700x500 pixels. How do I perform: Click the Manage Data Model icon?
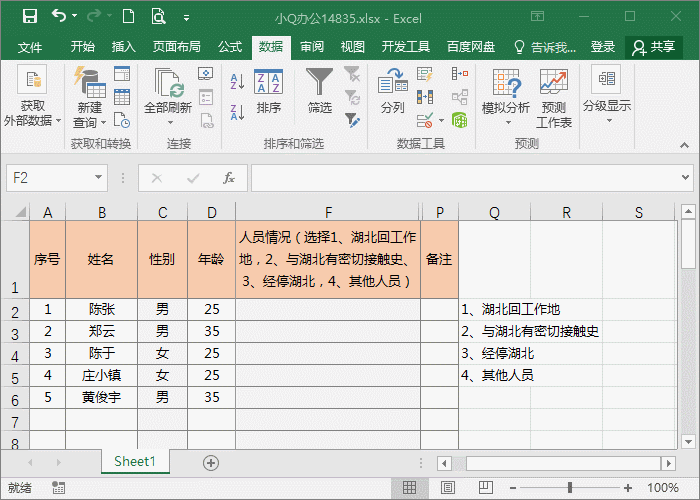(x=459, y=120)
